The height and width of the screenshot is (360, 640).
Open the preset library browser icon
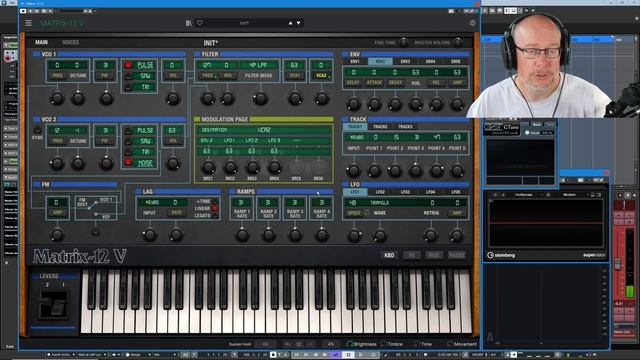click(x=189, y=23)
